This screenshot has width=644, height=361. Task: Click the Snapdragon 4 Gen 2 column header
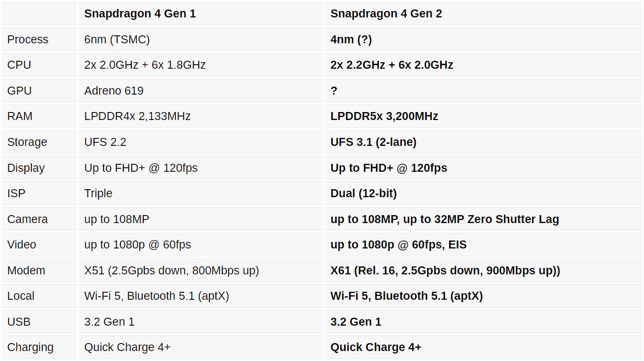(x=386, y=14)
